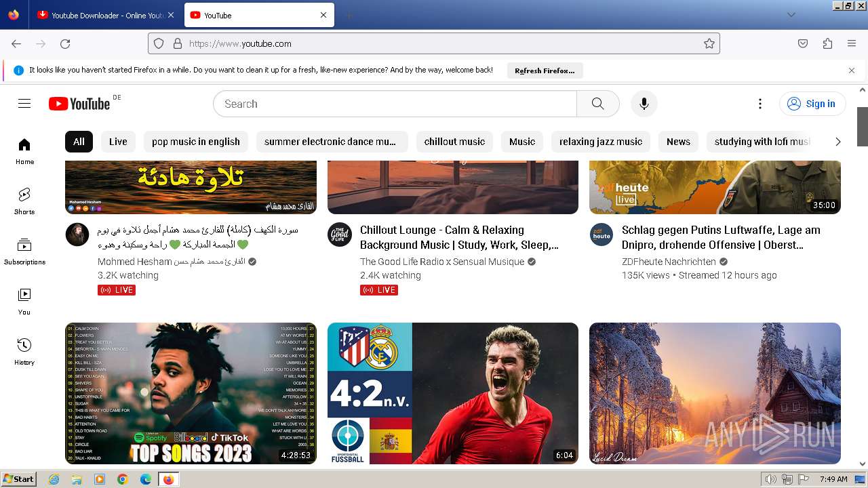This screenshot has height=488, width=868.
Task: Select the Music filter chip
Action: coord(522,142)
